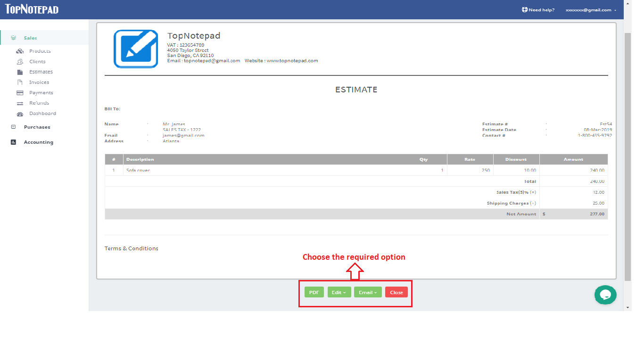Click the Estimates document icon
Image resolution: width=644 pixels, height=362 pixels.
[20, 72]
